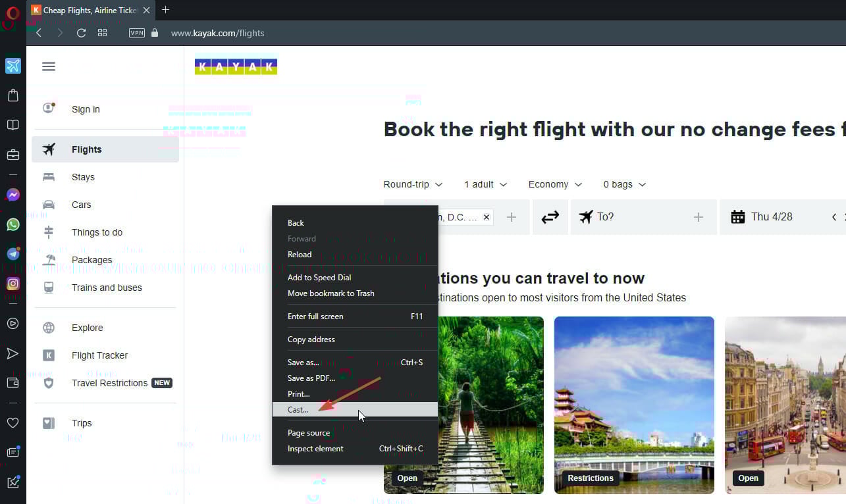The image size is (846, 504).
Task: Click Sign in in Kayak sidebar
Action: coord(105,109)
